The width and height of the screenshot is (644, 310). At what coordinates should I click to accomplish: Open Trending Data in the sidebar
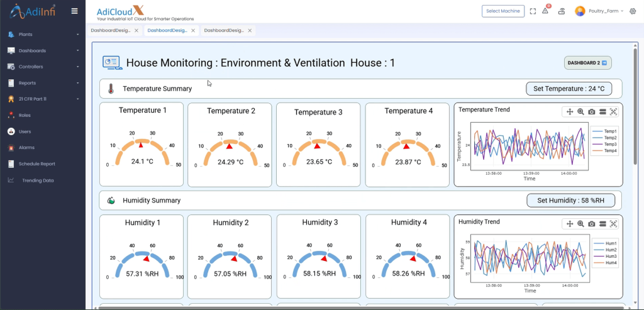38,180
